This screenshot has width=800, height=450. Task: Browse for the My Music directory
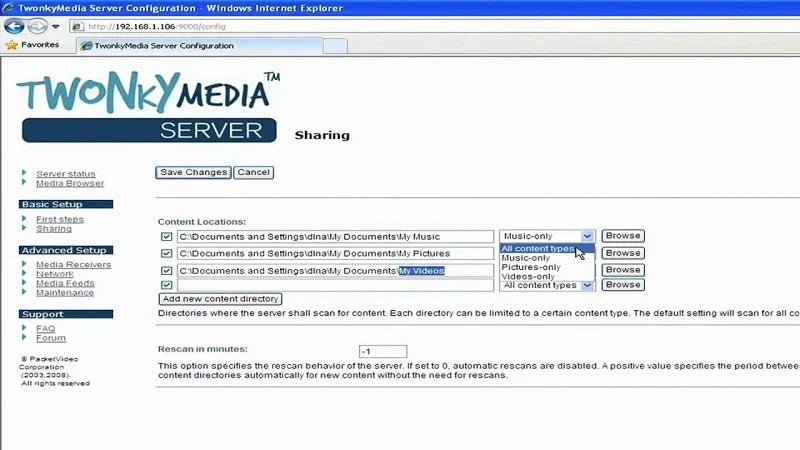pyautogui.click(x=623, y=236)
